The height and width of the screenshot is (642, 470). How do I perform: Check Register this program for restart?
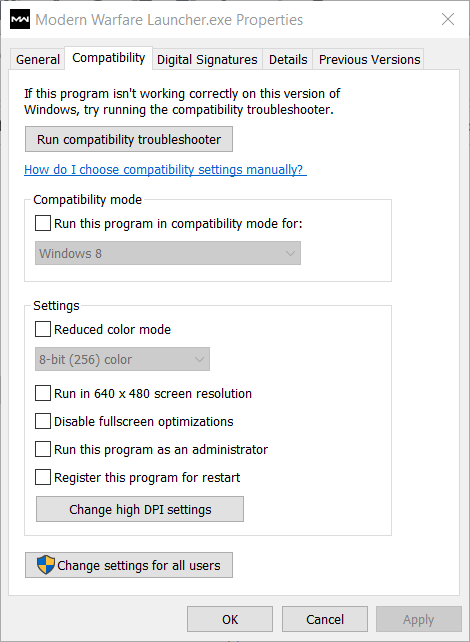(43, 477)
